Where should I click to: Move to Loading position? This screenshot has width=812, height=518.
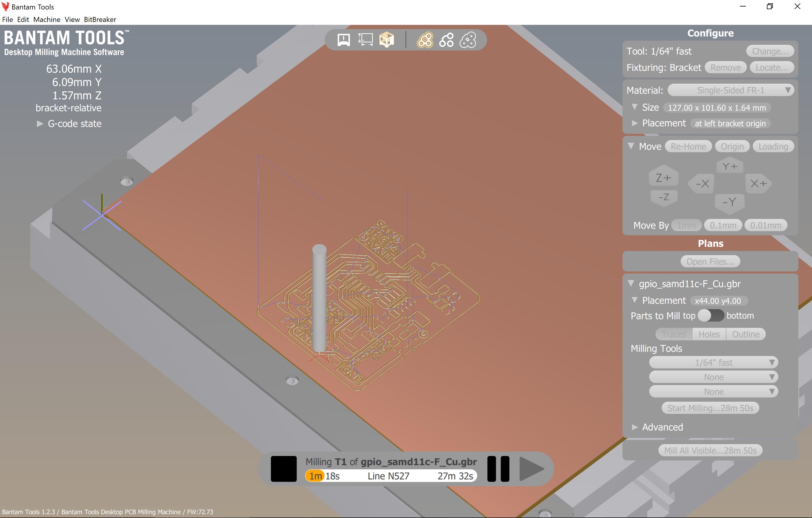pos(773,146)
